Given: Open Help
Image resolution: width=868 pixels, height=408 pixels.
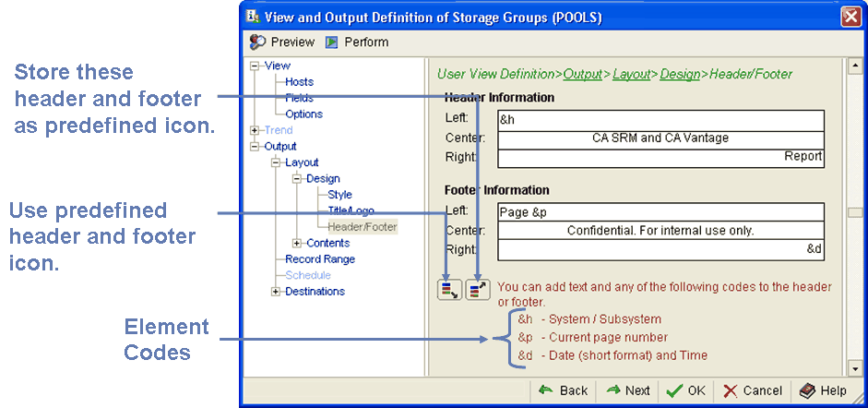Looking at the screenshot, I should (823, 390).
